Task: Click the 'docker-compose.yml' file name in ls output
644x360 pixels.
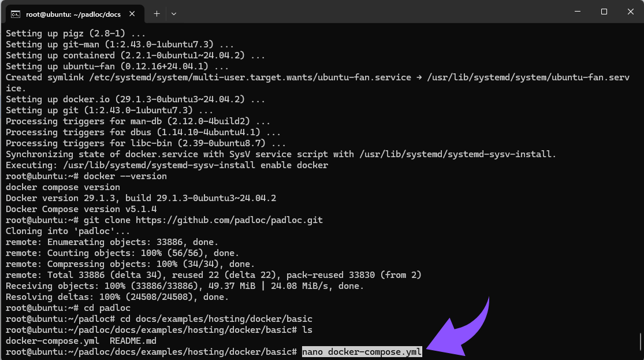Action: click(52, 341)
